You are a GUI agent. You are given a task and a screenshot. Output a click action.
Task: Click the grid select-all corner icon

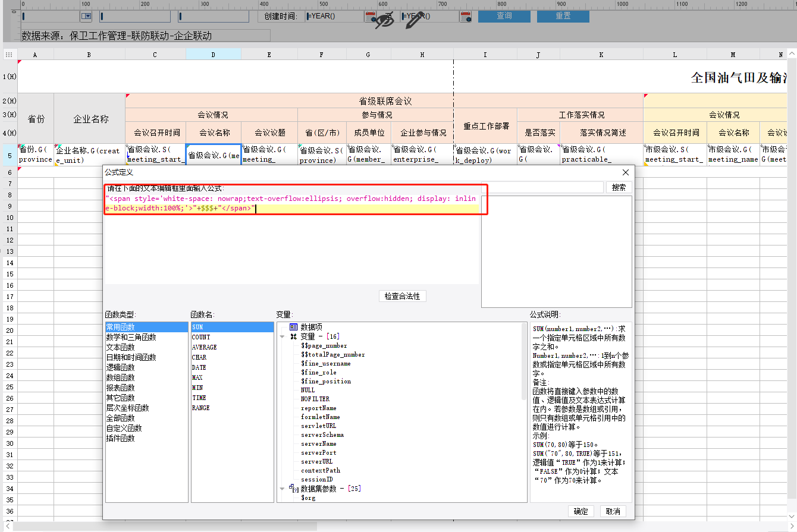pyautogui.click(x=9, y=54)
